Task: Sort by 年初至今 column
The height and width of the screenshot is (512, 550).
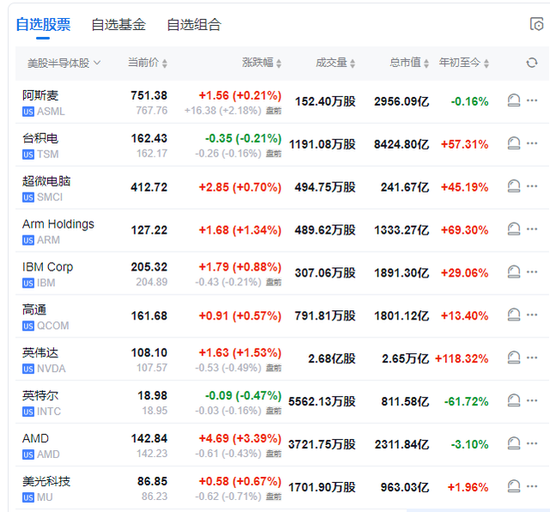Action: click(x=464, y=63)
